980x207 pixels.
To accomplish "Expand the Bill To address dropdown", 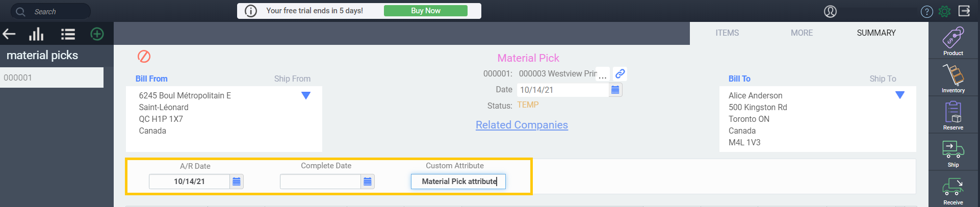I will click(900, 95).
